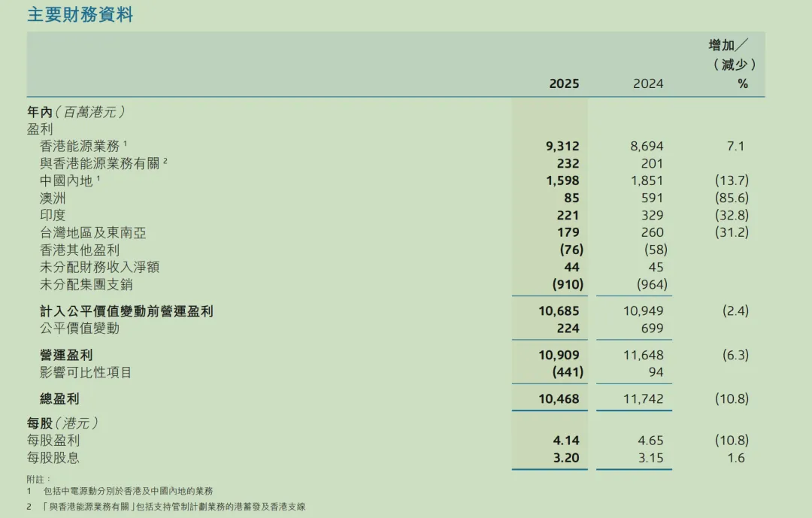Click the 增加／(減少) % column header
The image size is (812, 518).
(732, 64)
